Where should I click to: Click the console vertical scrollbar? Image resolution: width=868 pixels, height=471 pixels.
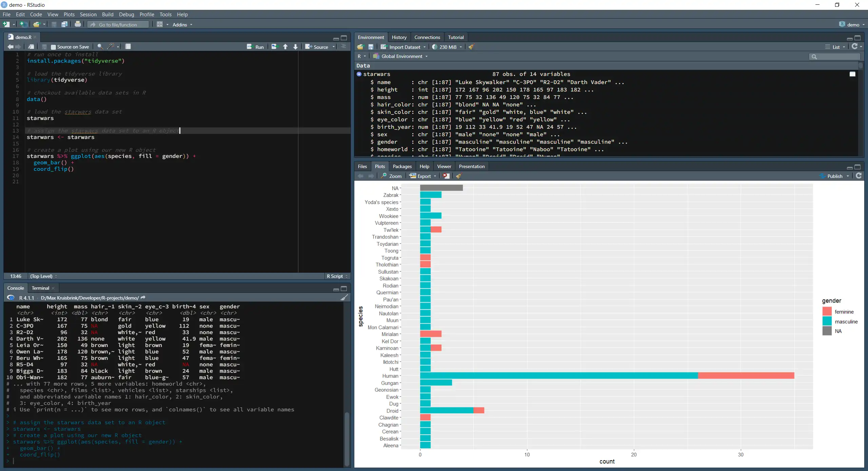[347, 439]
